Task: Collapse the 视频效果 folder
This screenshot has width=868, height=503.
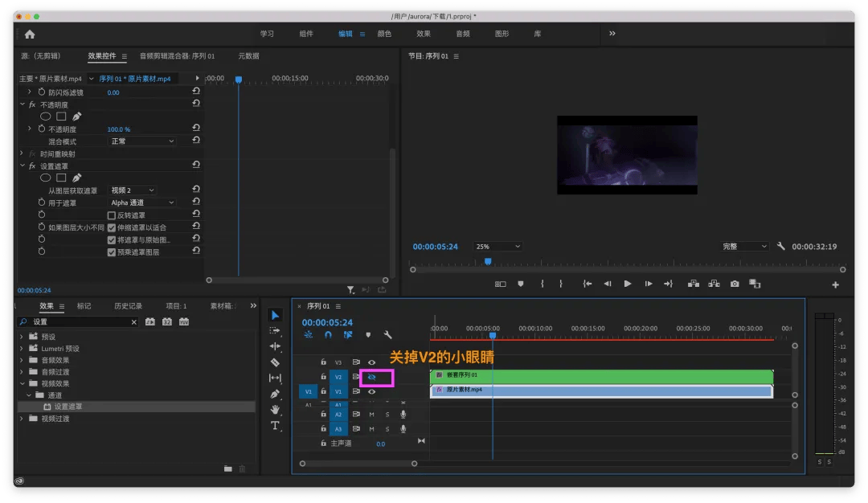Action: 23,383
